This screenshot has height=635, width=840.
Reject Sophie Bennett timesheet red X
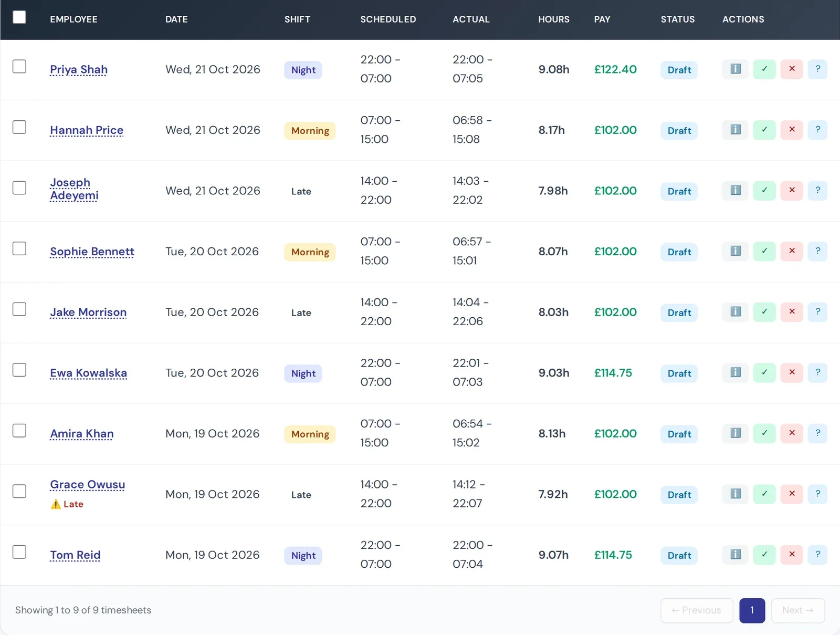[792, 251]
